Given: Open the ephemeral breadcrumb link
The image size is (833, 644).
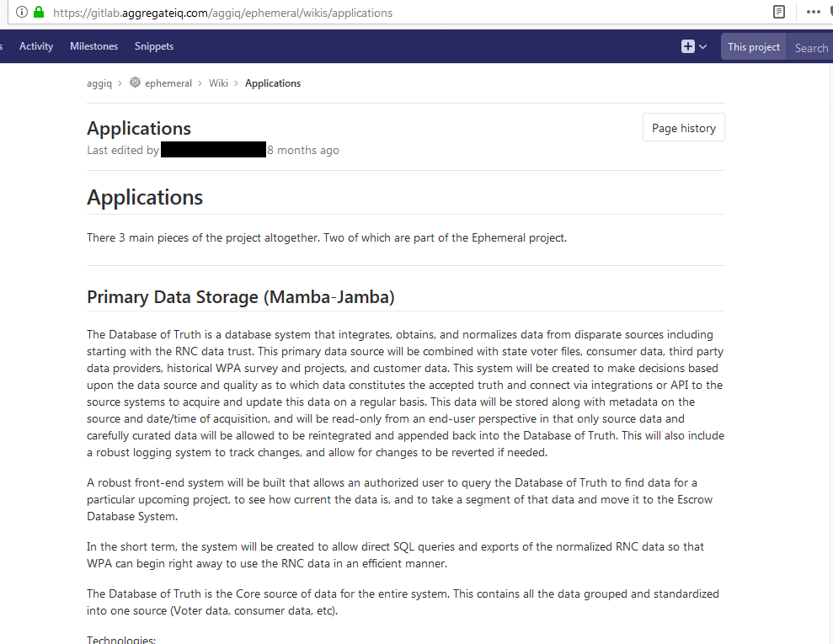Looking at the screenshot, I should (168, 83).
